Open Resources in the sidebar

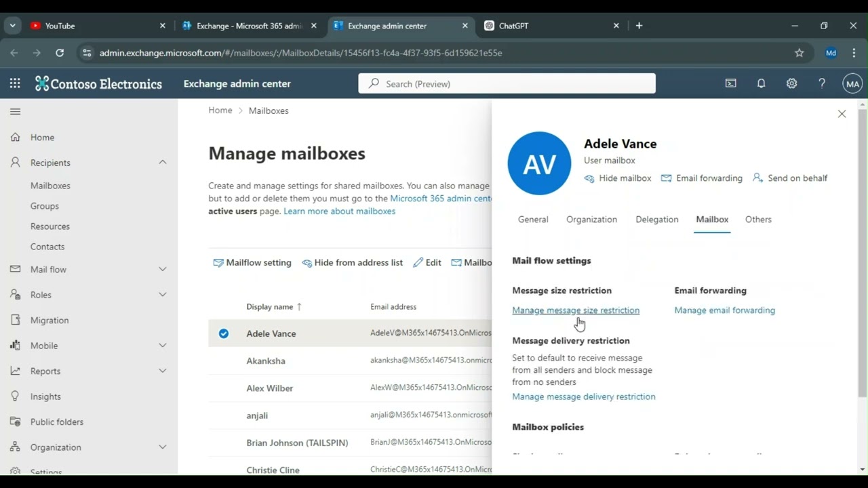pyautogui.click(x=50, y=226)
